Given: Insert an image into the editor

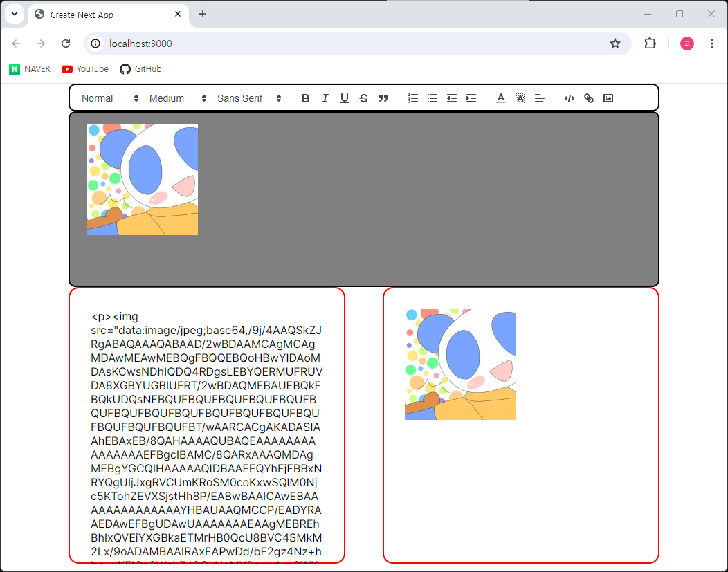Looking at the screenshot, I should [608, 98].
